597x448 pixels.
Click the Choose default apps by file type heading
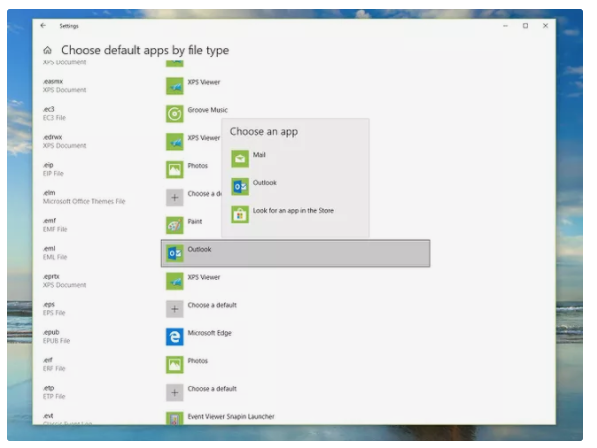pos(145,50)
